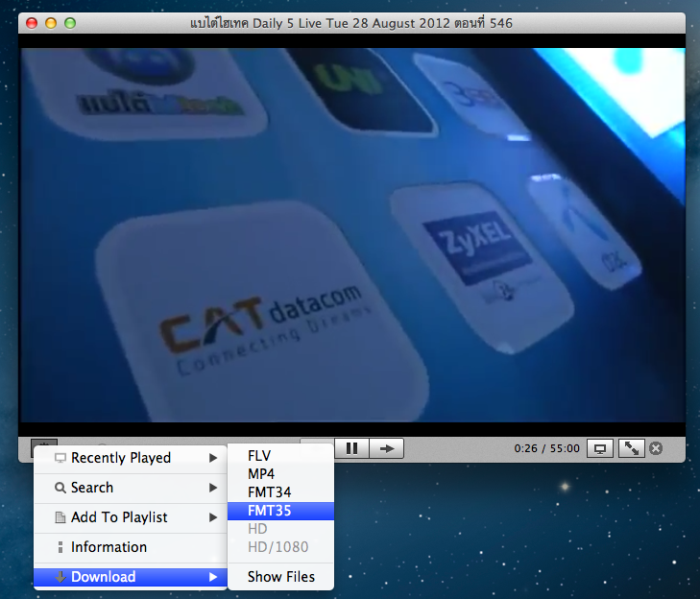The height and width of the screenshot is (599, 700).
Task: Open the Search submenu
Action: click(131, 488)
